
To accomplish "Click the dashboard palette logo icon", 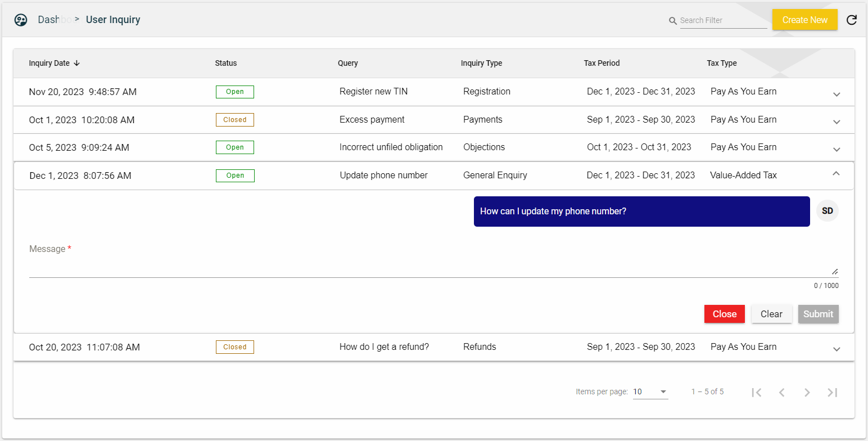I will click(x=21, y=20).
